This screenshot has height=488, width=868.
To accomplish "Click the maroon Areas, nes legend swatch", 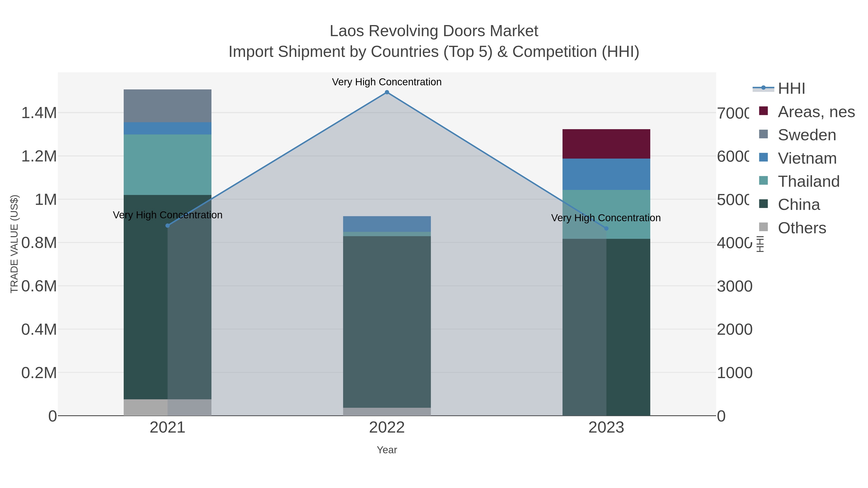I will pos(764,111).
